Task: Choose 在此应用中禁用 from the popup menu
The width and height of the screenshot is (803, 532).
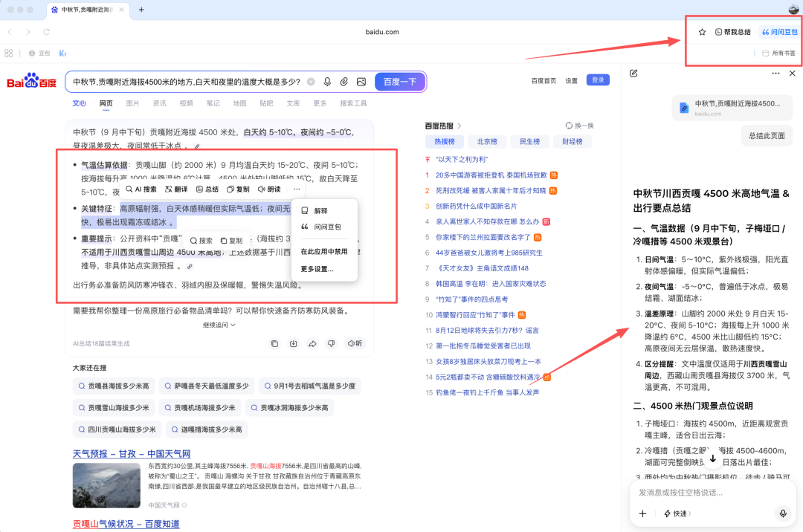Action: tap(324, 252)
